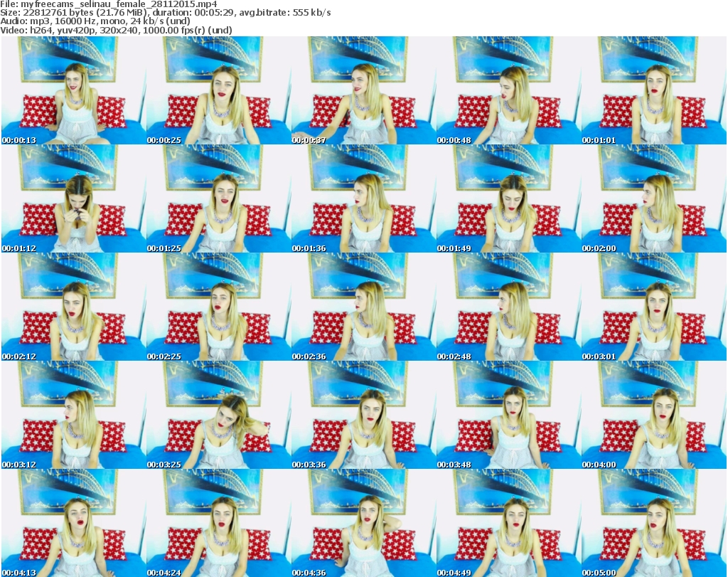This screenshot has height=577, width=728.
Task: Select the thumbnail stamped 00:00:48
Action: pyautogui.click(x=509, y=90)
